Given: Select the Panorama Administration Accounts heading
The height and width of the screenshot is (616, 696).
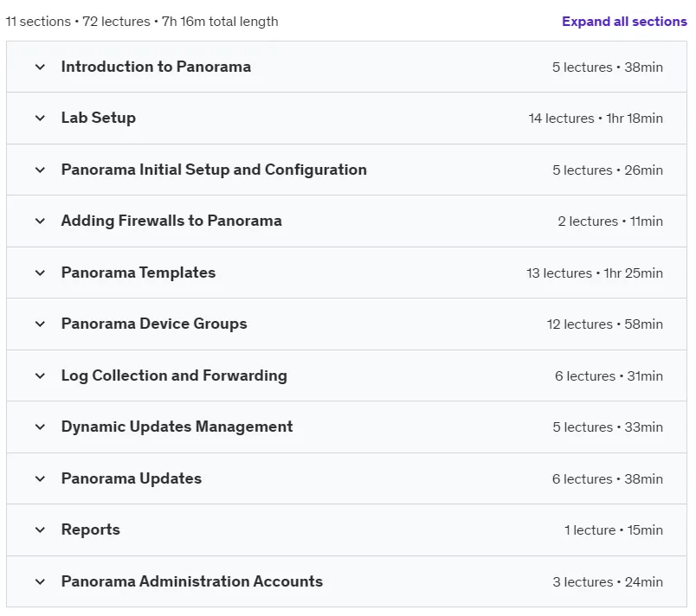Looking at the screenshot, I should (x=192, y=581).
